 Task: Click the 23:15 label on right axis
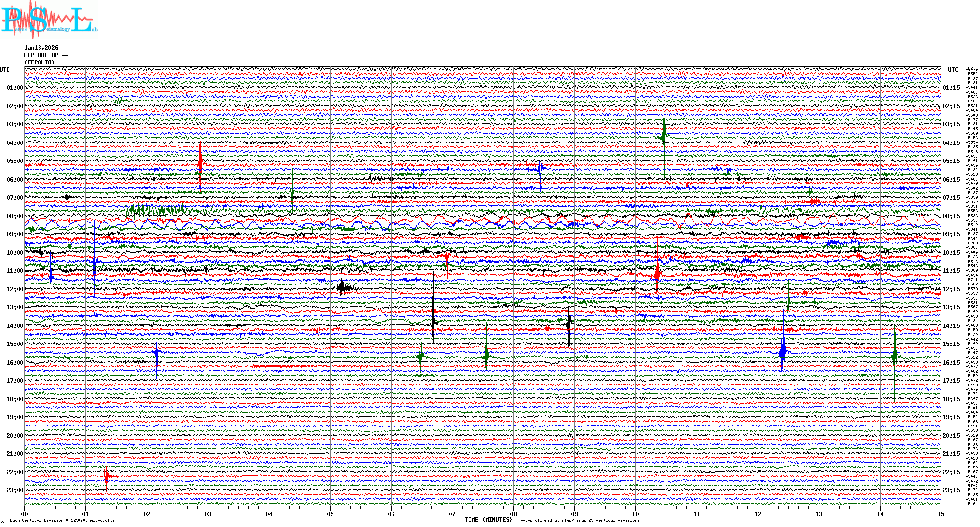[951, 490]
